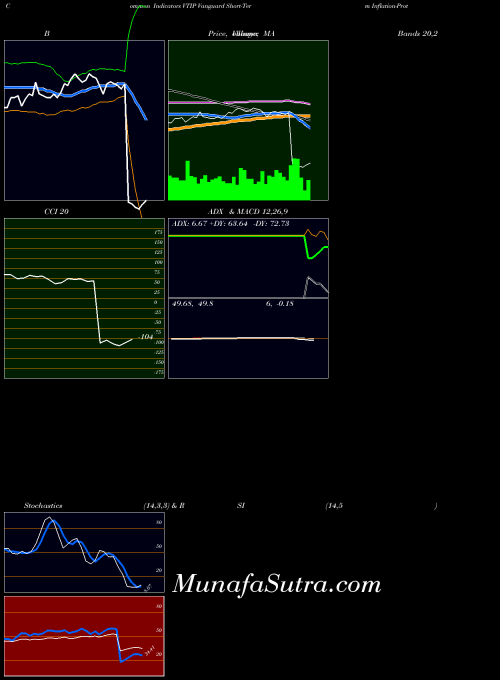This screenshot has height=680, width=500.
Task: Open the Stochastics chart panel
Action: [85, 552]
